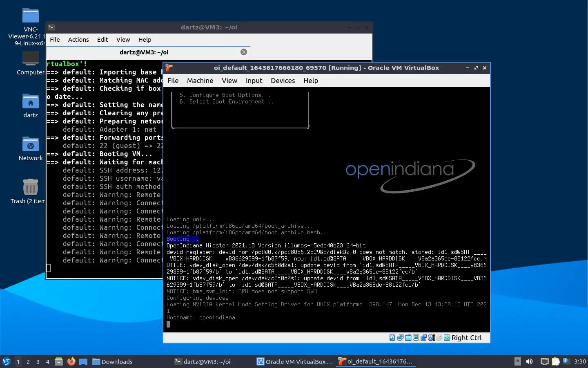Click the Right Ctrl host key label
This screenshot has width=588, height=368.
coord(466,338)
